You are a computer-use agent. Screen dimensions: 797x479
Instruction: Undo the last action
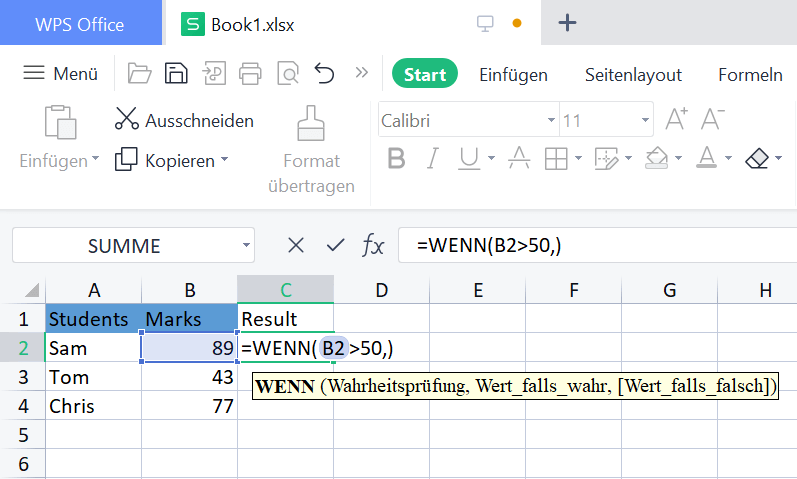(x=324, y=74)
